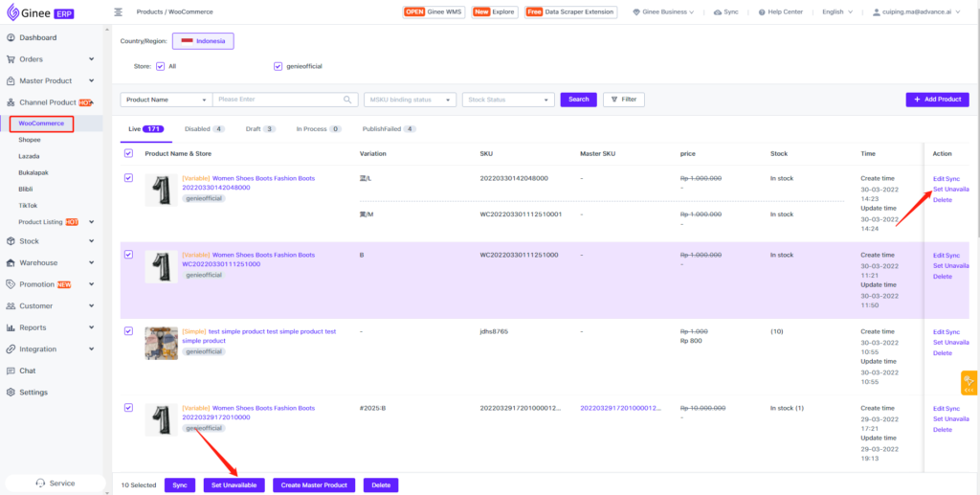This screenshot has height=495, width=980.
Task: Click the Search button
Action: (579, 100)
